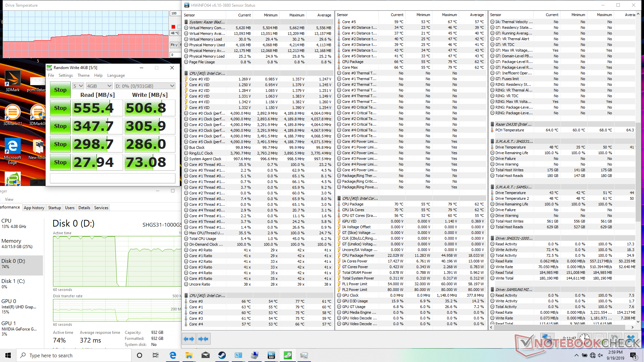Open File Explorer taskbar icon
Viewport: 644px width, 362px height.
point(189,355)
